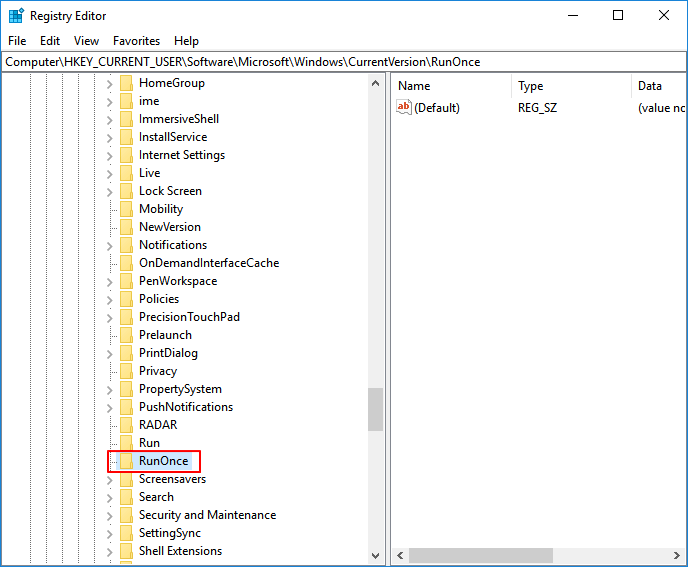
Task: Click the tree pane vertical scrollbar thumb
Action: (375, 409)
